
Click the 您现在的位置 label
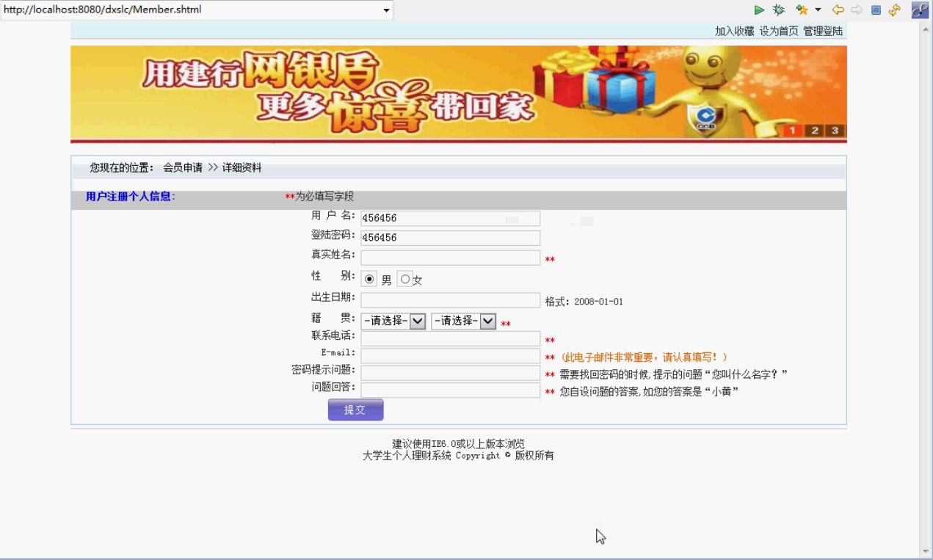click(x=123, y=168)
